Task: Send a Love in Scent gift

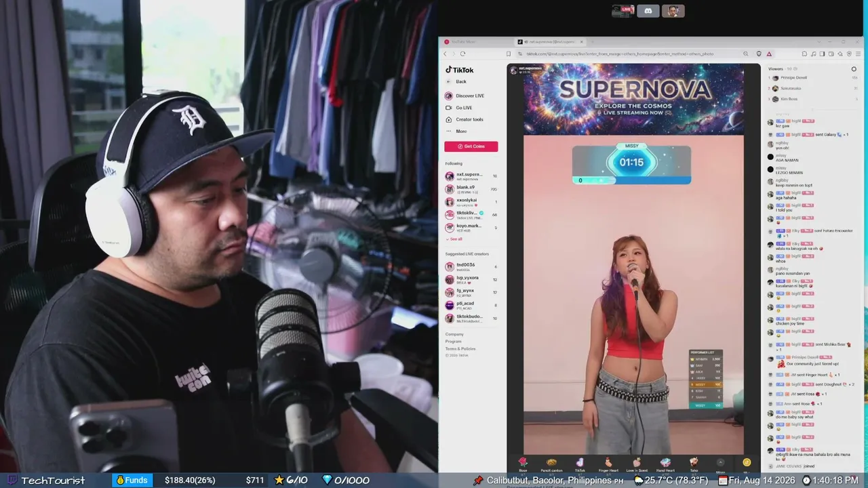Action: click(637, 464)
